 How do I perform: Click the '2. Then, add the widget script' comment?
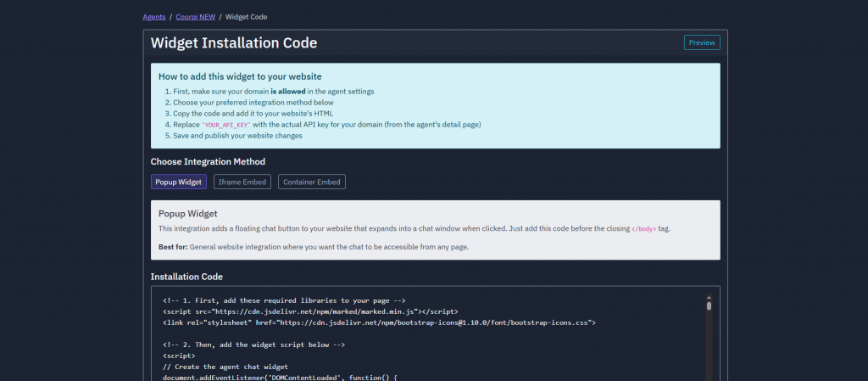point(254,345)
